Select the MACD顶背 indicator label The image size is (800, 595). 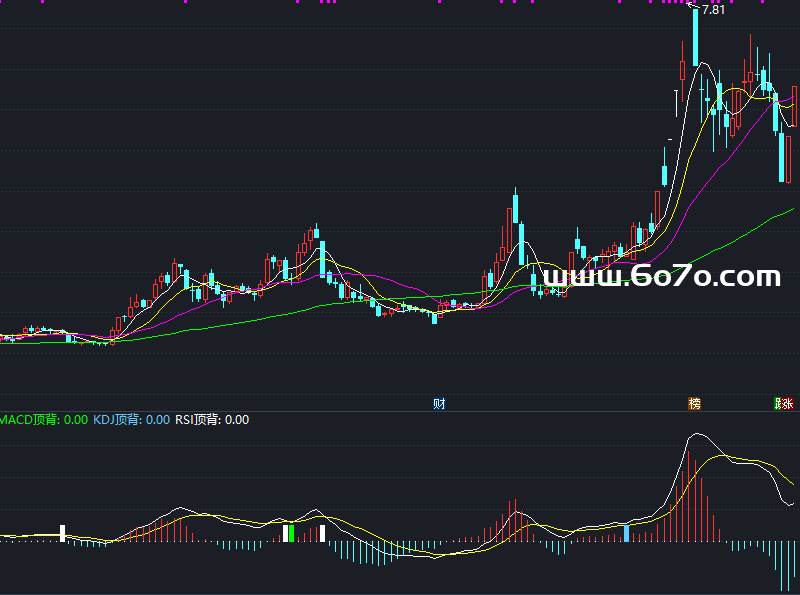click(x=44, y=420)
